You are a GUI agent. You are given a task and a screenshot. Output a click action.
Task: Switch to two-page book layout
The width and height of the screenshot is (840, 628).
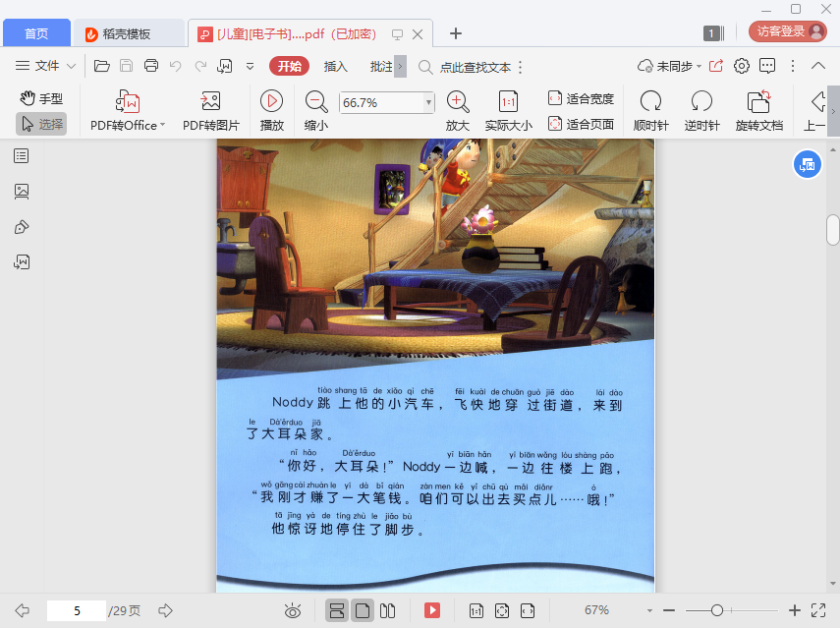[x=387, y=610]
